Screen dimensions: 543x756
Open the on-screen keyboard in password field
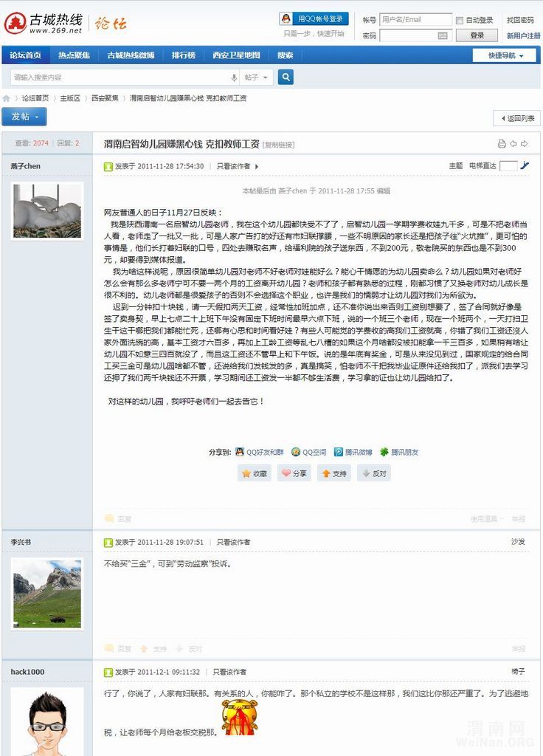pyautogui.click(x=443, y=35)
